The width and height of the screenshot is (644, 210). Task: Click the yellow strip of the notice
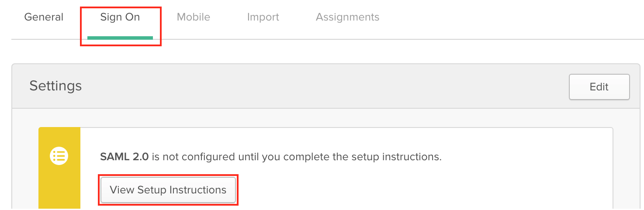click(59, 169)
